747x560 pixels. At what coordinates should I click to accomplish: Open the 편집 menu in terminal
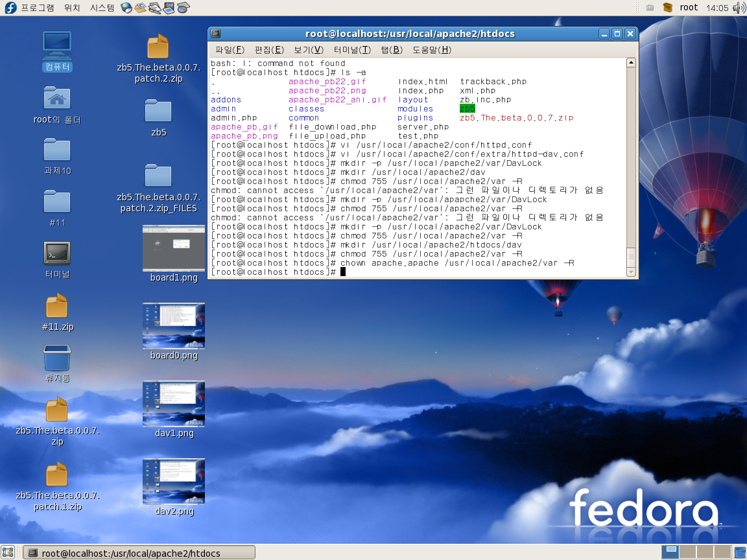coord(269,50)
